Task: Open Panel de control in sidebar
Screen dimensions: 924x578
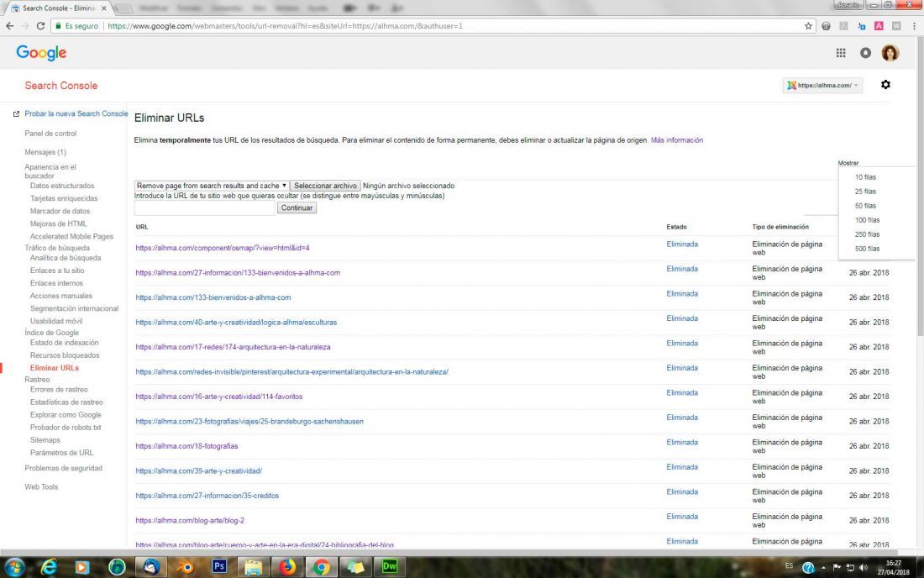Action: click(x=50, y=134)
